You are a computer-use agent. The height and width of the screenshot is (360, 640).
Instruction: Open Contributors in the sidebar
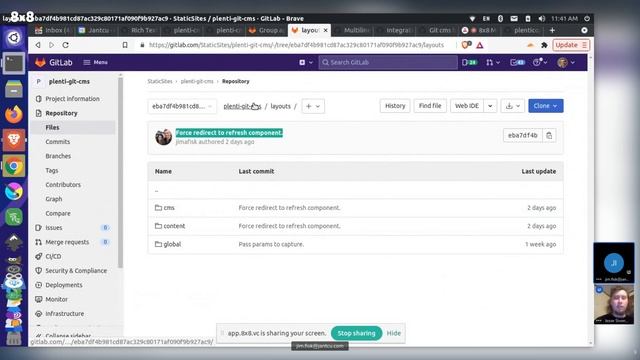[x=63, y=184]
